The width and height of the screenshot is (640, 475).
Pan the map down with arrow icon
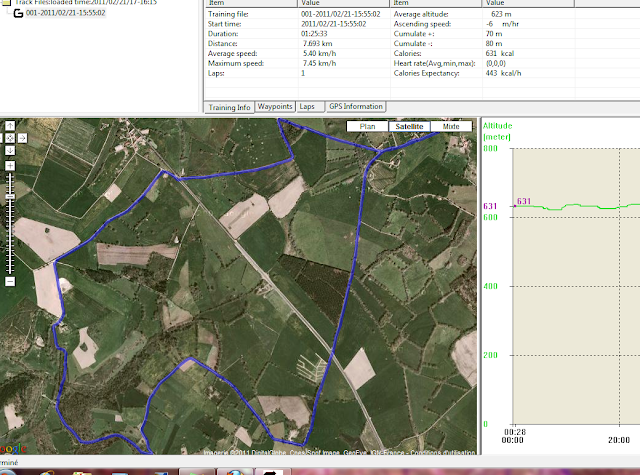point(10,151)
